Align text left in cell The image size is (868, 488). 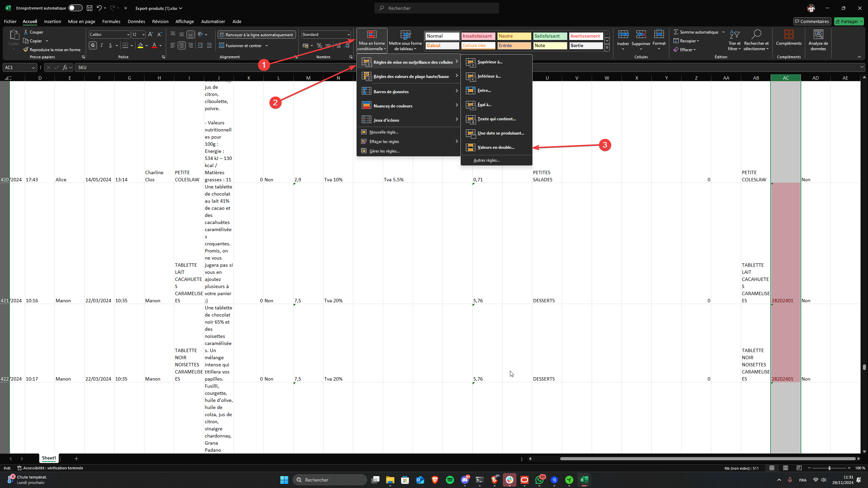point(173,45)
